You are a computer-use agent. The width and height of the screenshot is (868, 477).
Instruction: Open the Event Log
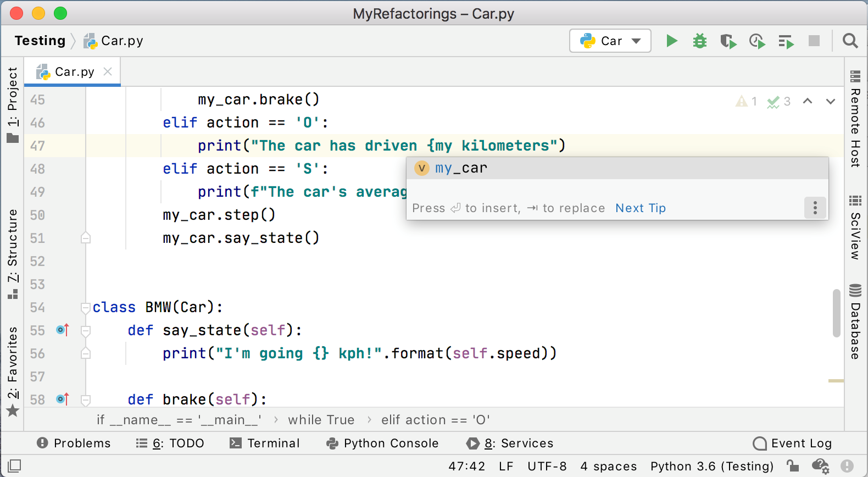tap(792, 443)
